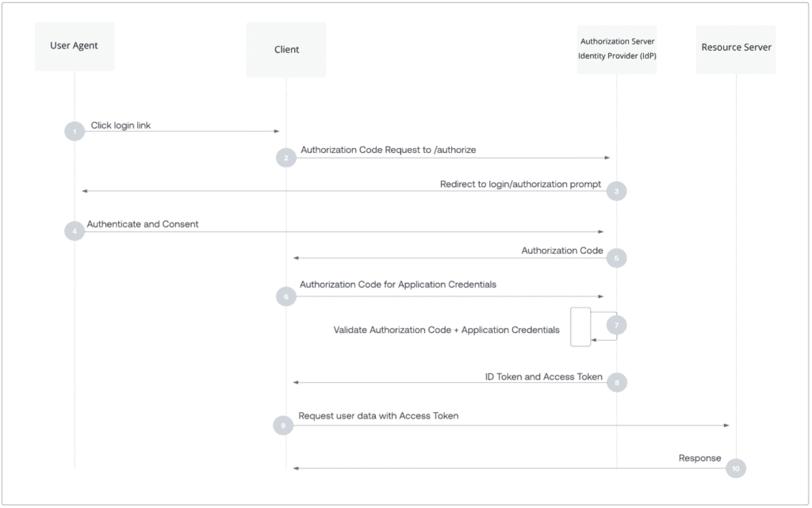Click 'Redirect to login/authorization prompt' label

point(520,184)
